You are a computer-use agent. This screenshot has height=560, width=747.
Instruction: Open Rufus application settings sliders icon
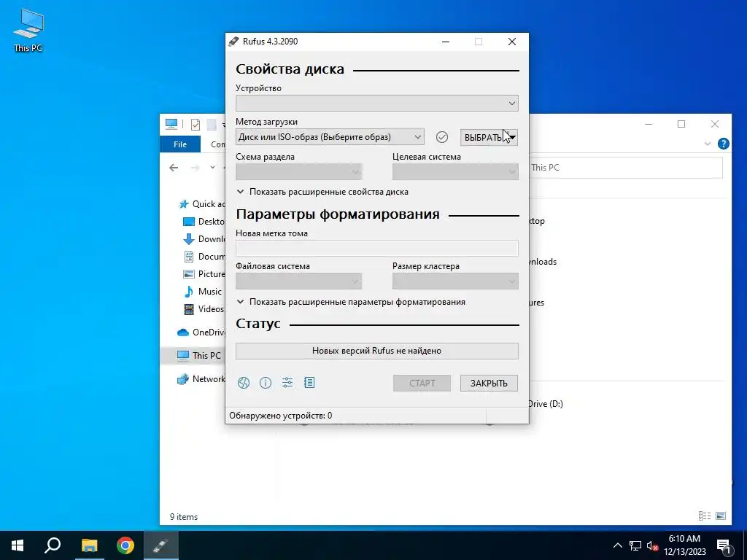(287, 382)
